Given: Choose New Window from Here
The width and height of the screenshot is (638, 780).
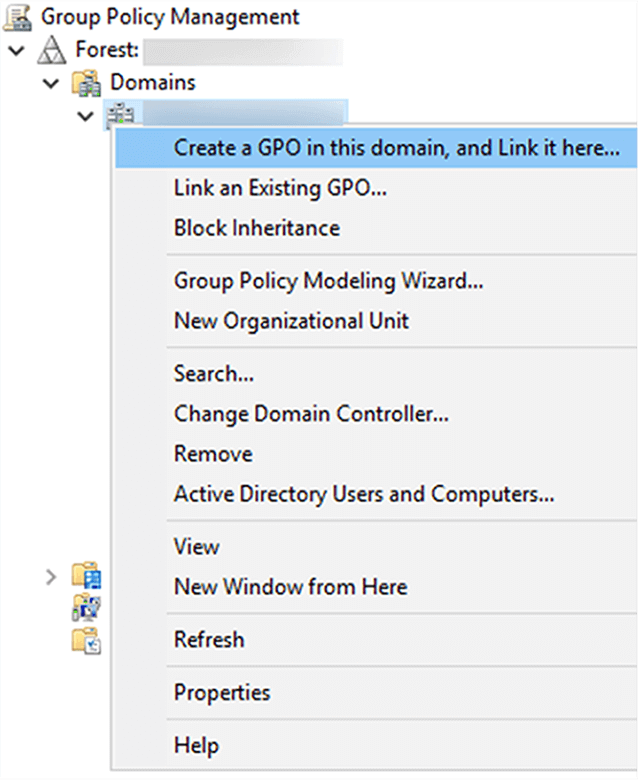Looking at the screenshot, I should pyautogui.click(x=376, y=586).
